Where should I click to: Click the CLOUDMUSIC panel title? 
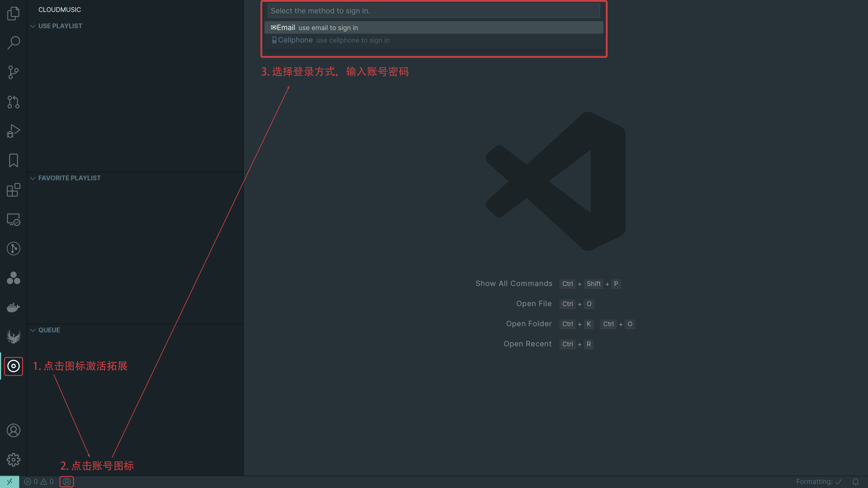(x=60, y=10)
